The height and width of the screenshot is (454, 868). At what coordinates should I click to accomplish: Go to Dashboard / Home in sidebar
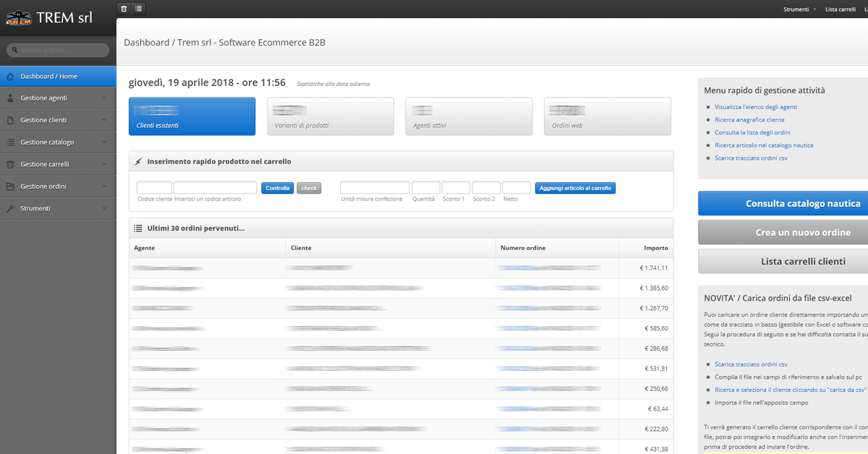58,77
